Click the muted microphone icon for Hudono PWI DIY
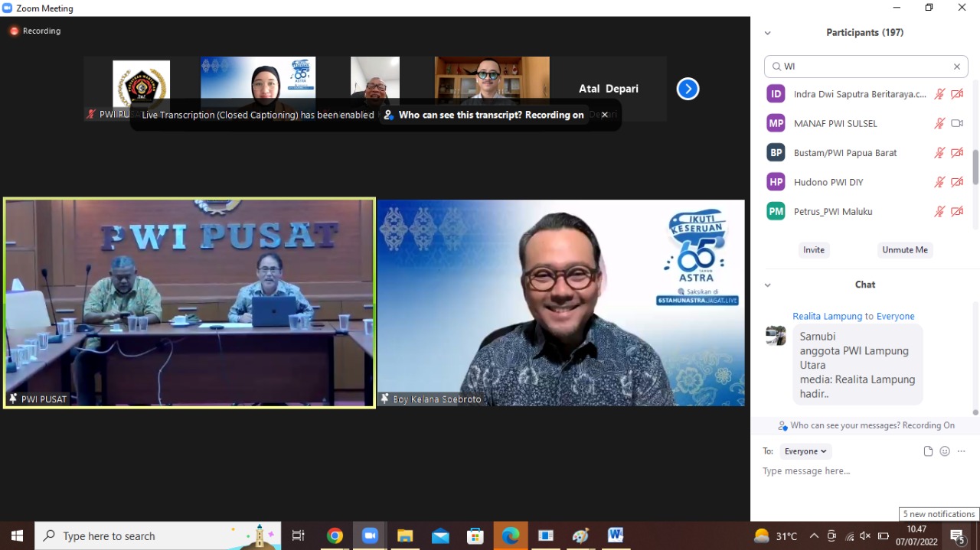The width and height of the screenshot is (980, 550). (x=940, y=181)
